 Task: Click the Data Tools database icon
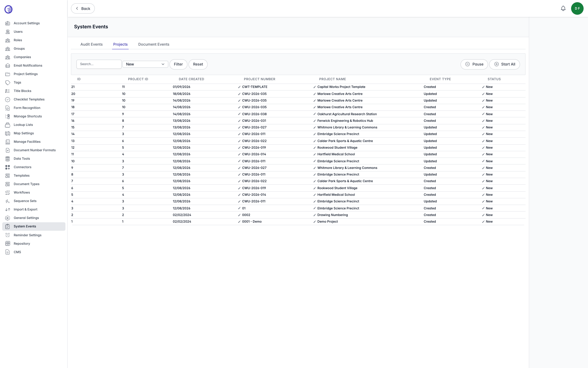tap(8, 159)
